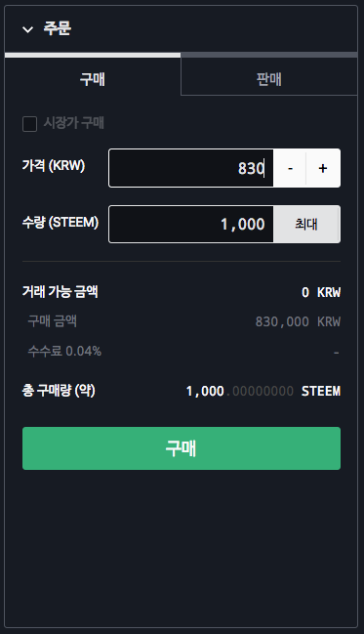The width and height of the screenshot is (364, 634).
Task: Focus the 수량 (STEEM) quantity input
Action: click(x=191, y=224)
